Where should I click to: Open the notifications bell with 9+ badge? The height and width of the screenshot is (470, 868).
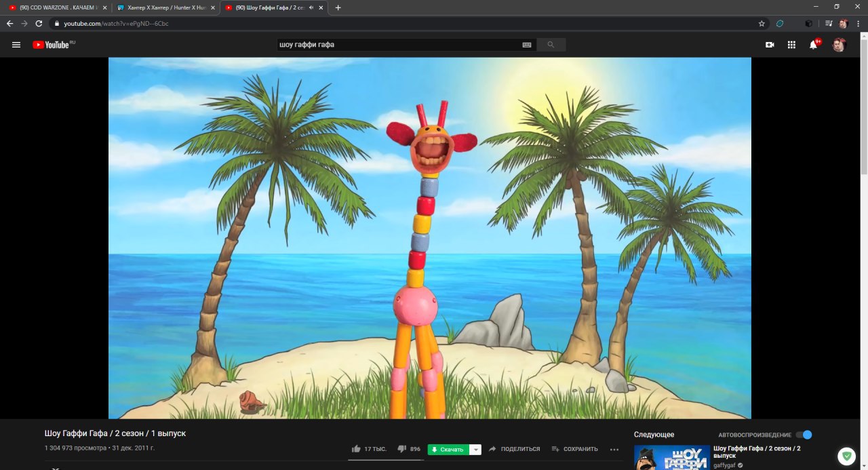click(814, 45)
